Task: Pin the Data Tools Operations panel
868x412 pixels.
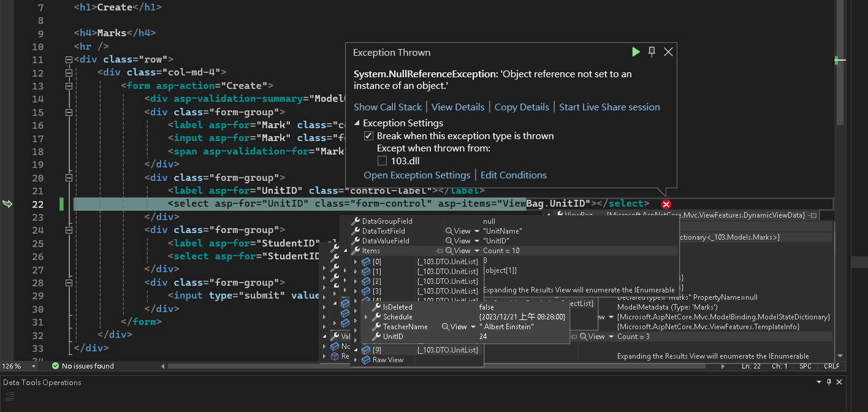Action: coord(829,382)
